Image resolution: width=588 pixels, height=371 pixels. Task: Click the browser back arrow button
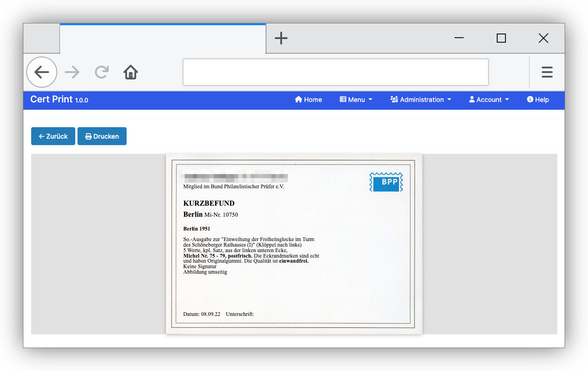pyautogui.click(x=42, y=72)
